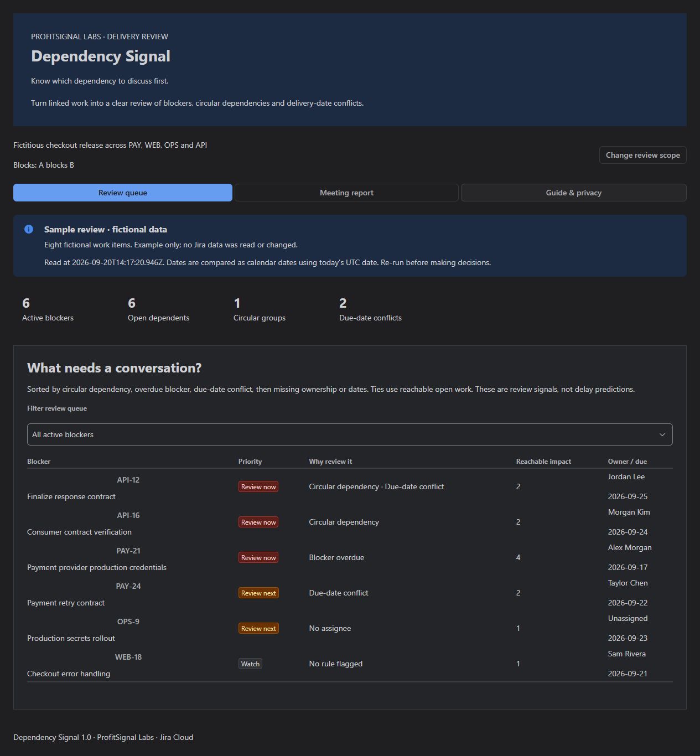This screenshot has width=700, height=756.
Task: Click the PAY-24 blocker key
Action: (128, 586)
